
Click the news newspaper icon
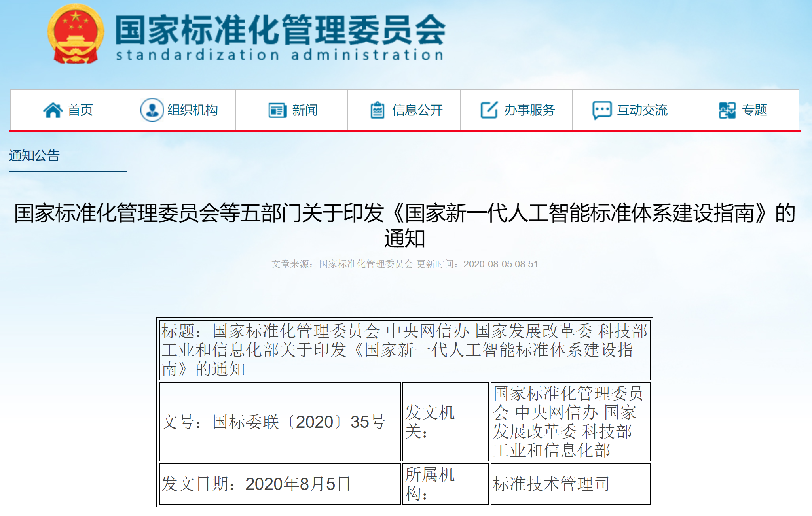pyautogui.click(x=277, y=110)
